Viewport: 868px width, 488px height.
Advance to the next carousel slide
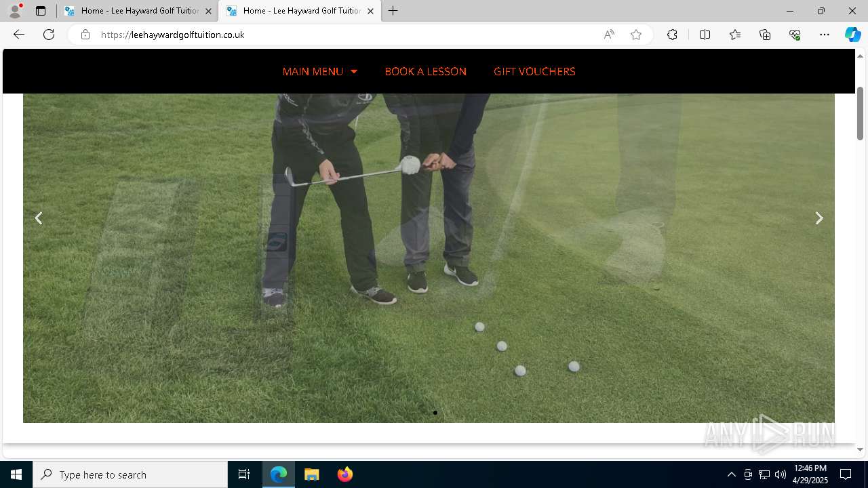(x=819, y=218)
